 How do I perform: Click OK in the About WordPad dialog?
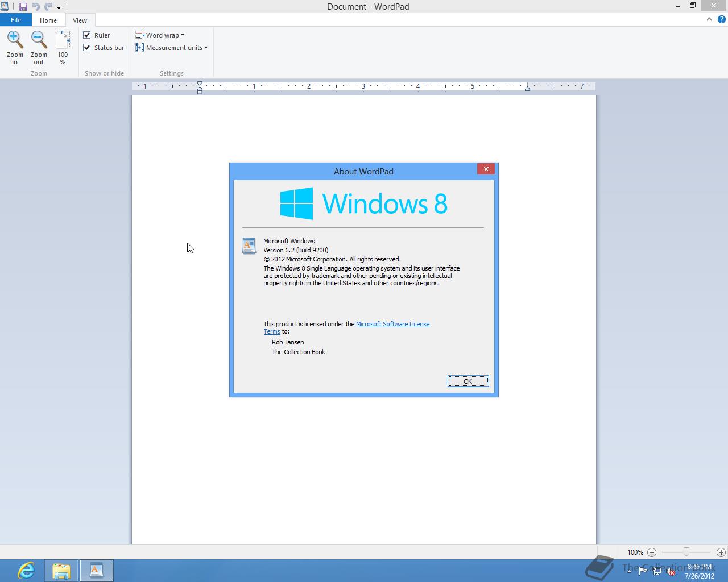468,381
